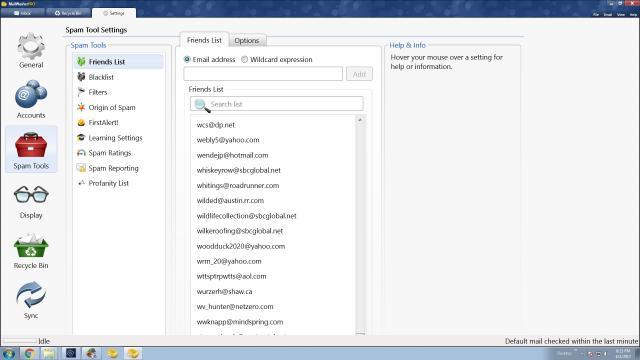This screenshot has height=360, width=640.
Task: Click the Idle status text
Action: coord(44,341)
